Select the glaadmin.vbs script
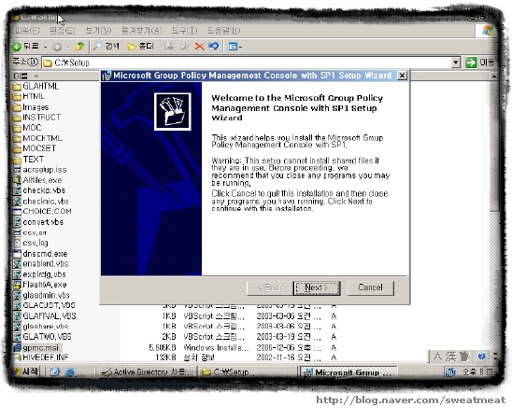The width and height of the screenshot is (512, 420). [41, 296]
